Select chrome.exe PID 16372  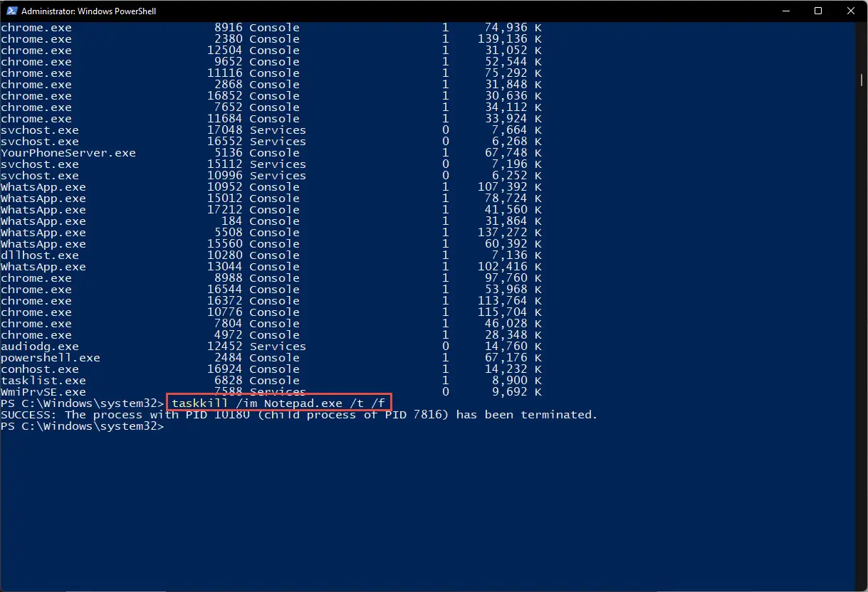click(x=225, y=301)
